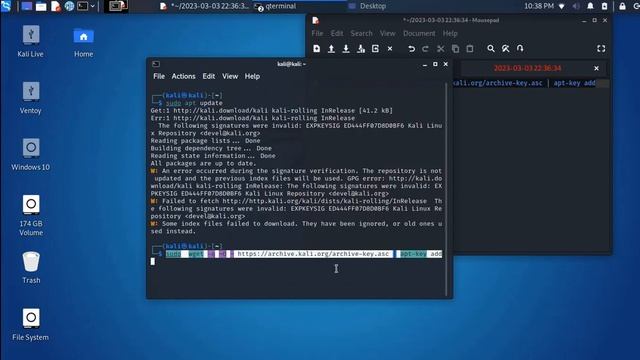Close the 2023-03-03 22:36:34 document tab
This screenshot has height=360, width=640.
tap(596, 68)
